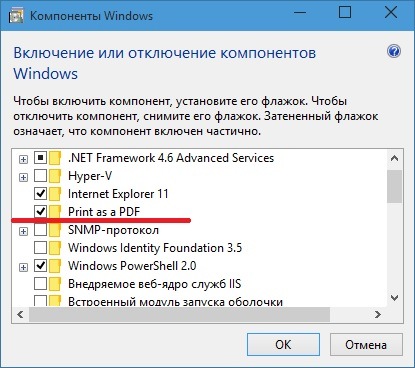
Task: Disable the Internet Explorer 11 checkbox
Action: [x=41, y=193]
